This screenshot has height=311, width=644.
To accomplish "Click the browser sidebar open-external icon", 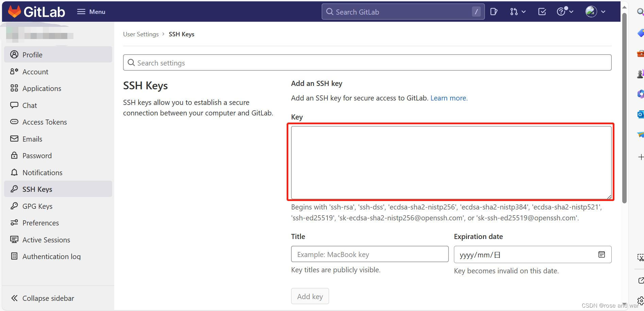I will (x=641, y=280).
